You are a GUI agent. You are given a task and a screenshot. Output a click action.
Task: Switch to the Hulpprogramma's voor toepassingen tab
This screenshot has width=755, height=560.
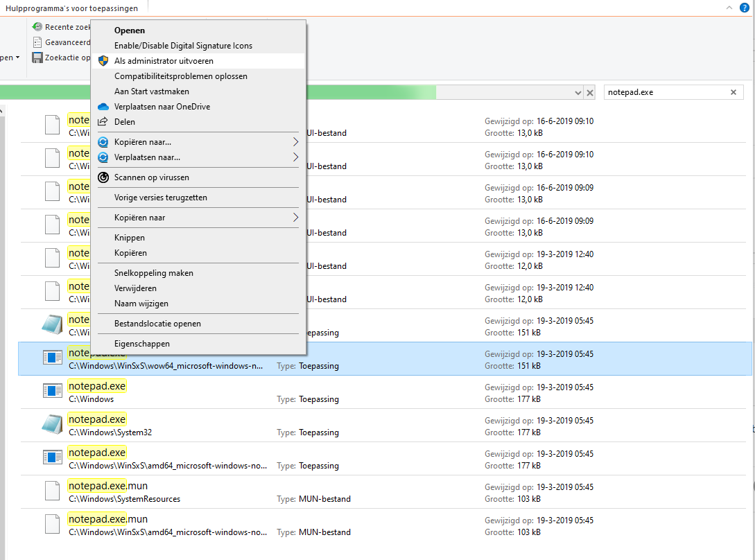coord(71,8)
